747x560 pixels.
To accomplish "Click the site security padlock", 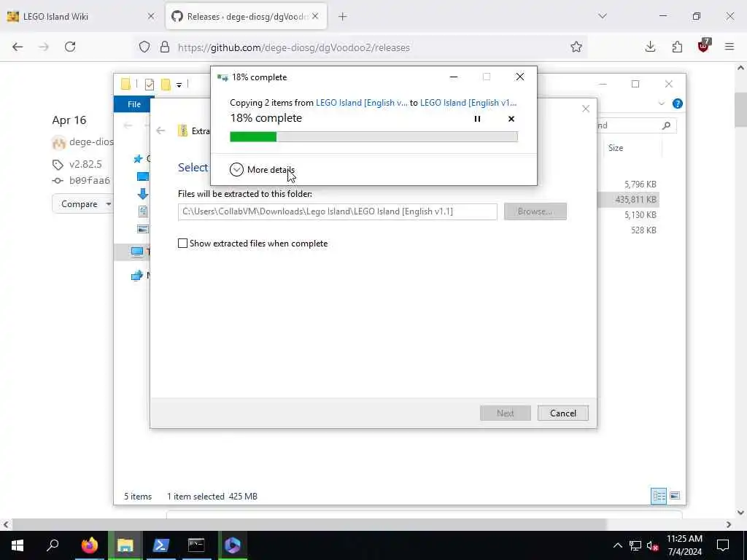I will coord(164,47).
